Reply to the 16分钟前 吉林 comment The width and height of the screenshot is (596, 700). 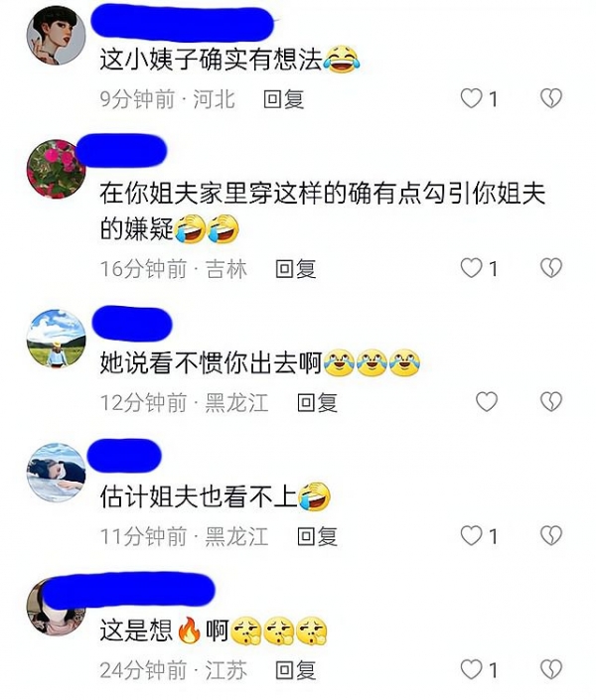pos(295,269)
